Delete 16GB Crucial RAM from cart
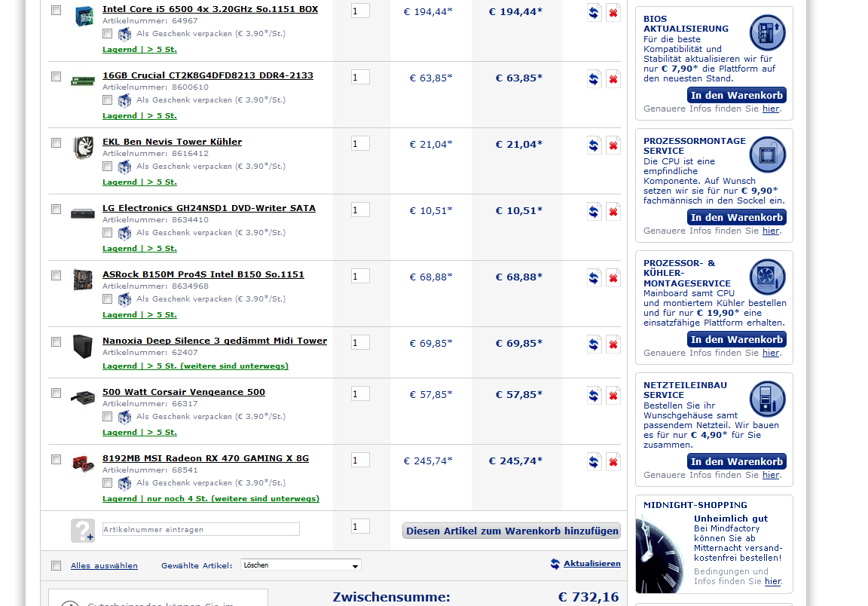This screenshot has width=868, height=606. (x=613, y=79)
